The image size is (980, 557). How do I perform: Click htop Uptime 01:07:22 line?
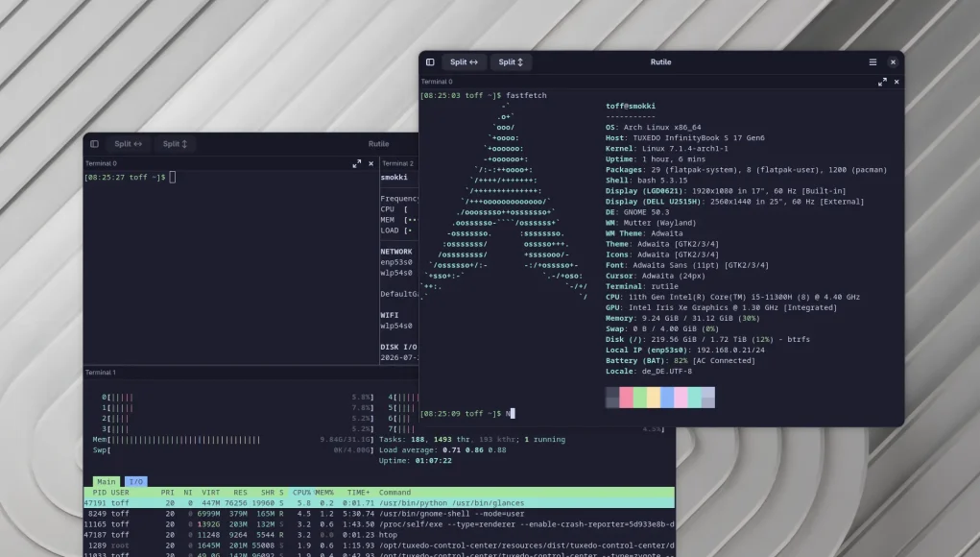(x=415, y=461)
